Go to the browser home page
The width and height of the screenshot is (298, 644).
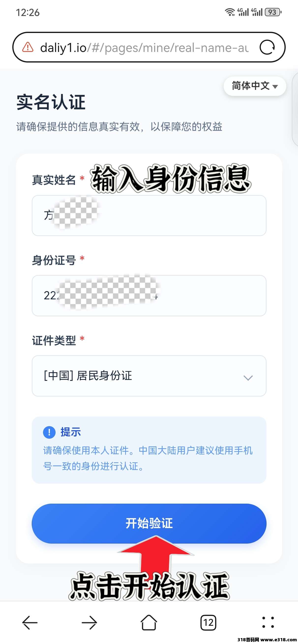click(x=149, y=622)
